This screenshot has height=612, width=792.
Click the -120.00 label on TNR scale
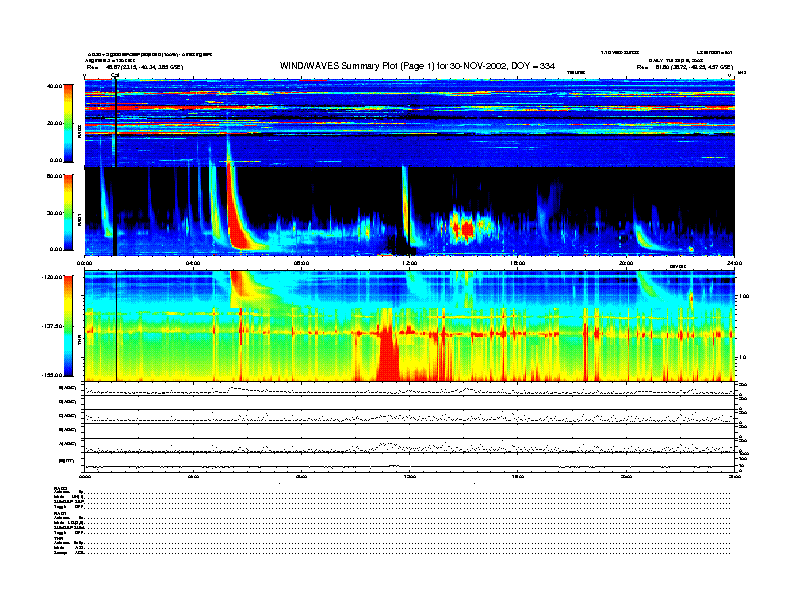pos(52,277)
